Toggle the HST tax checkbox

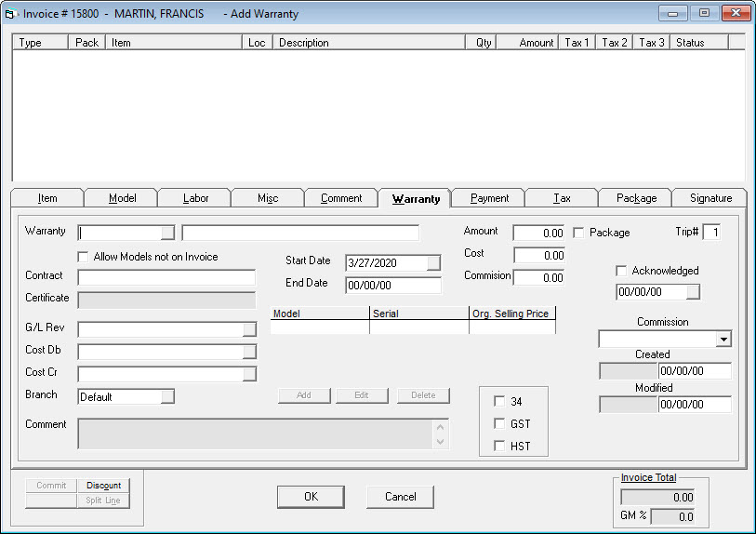499,446
